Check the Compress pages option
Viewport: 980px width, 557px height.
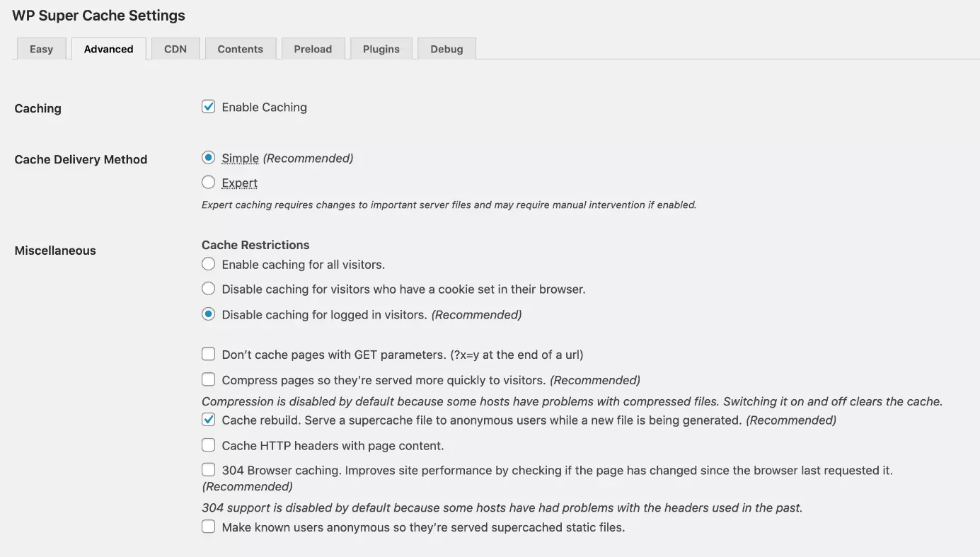coord(208,379)
